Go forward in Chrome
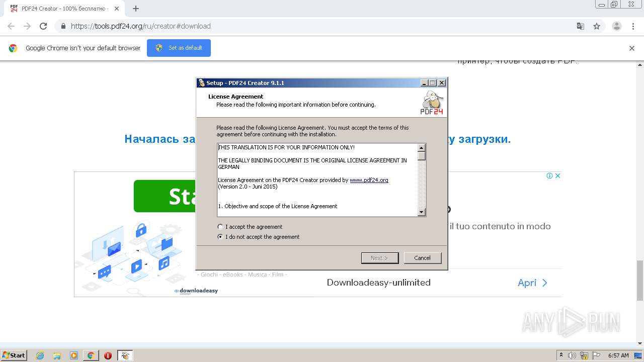Image resolution: width=644 pixels, height=362 pixels. coord(27,26)
